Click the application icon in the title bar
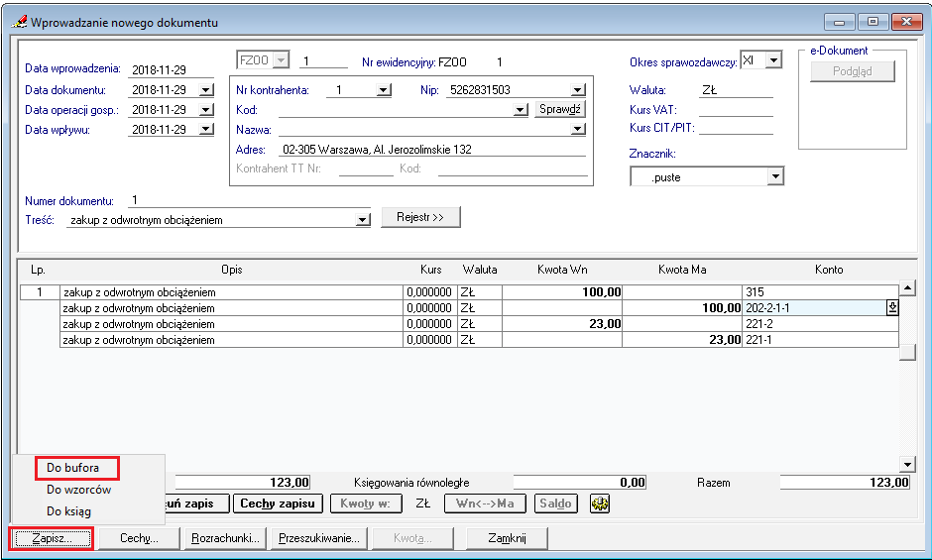This screenshot has height=560, width=932. [19, 22]
